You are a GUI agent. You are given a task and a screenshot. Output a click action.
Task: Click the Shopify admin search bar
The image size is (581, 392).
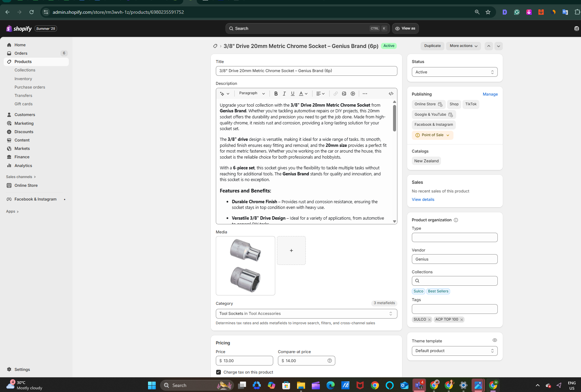(307, 29)
